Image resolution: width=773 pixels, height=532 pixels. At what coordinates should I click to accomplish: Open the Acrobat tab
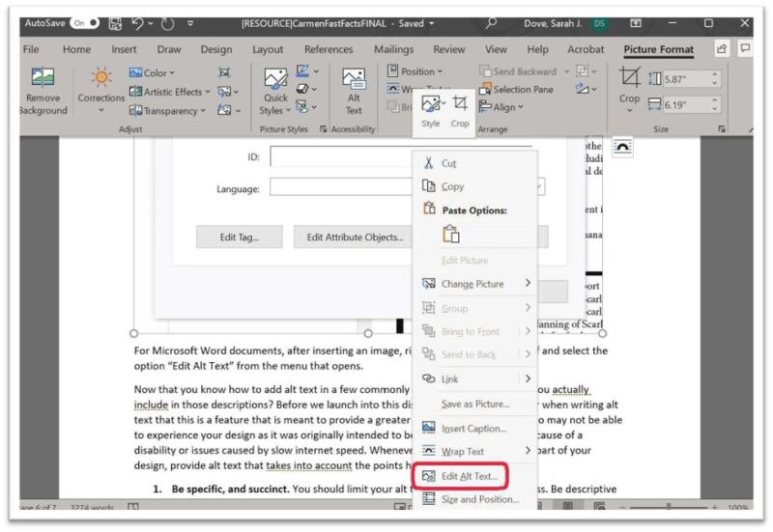point(586,49)
